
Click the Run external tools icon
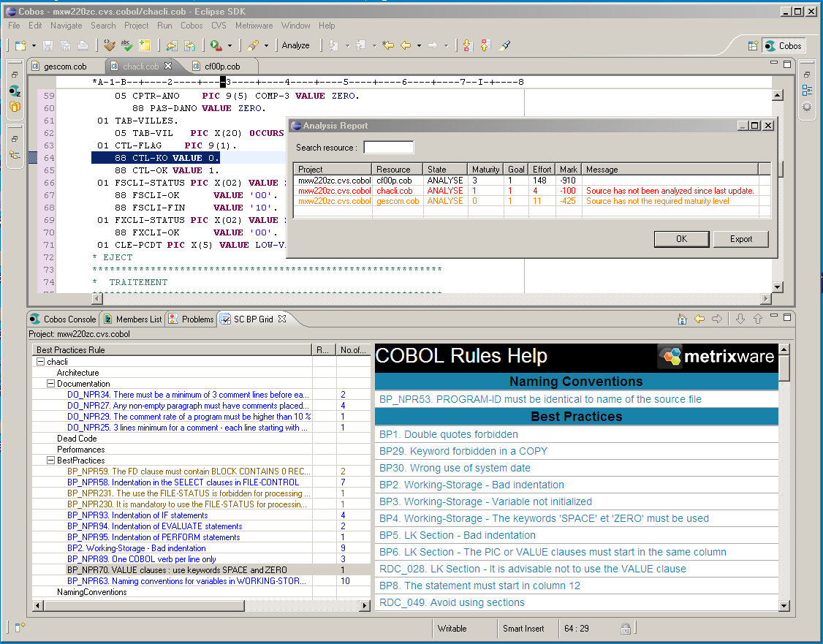[x=216, y=45]
